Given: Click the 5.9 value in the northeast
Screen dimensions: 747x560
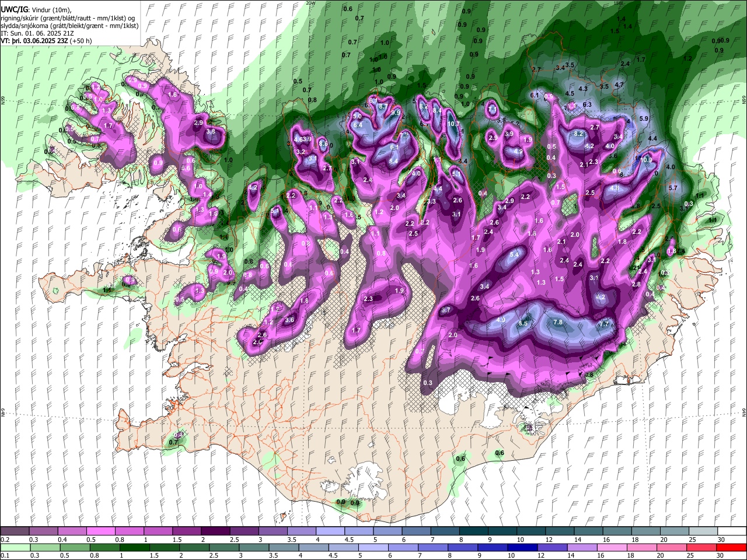Looking at the screenshot, I should (644, 118).
